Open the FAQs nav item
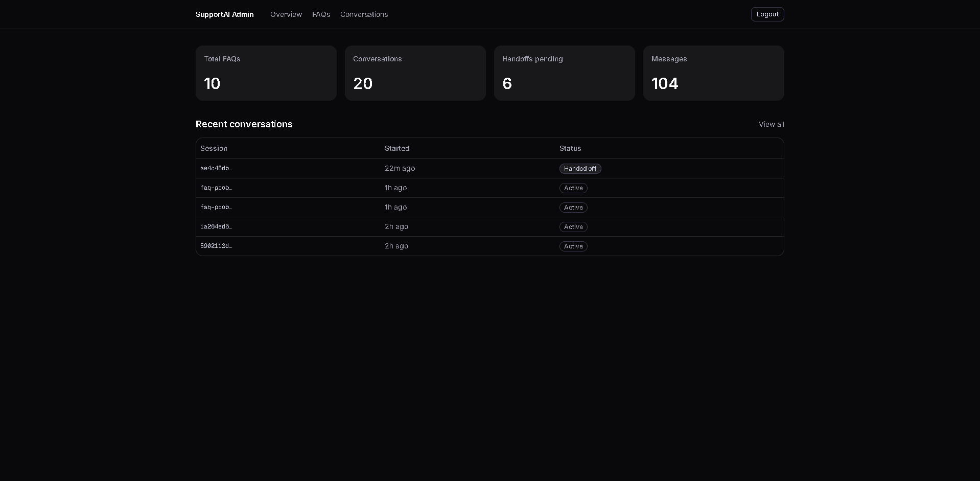The width and height of the screenshot is (980, 481). (321, 14)
